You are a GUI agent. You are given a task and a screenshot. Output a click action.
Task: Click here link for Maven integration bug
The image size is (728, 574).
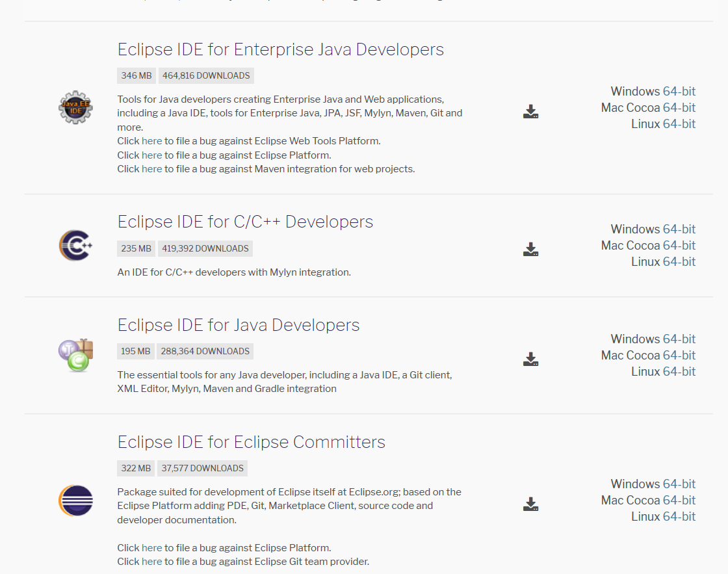point(152,169)
